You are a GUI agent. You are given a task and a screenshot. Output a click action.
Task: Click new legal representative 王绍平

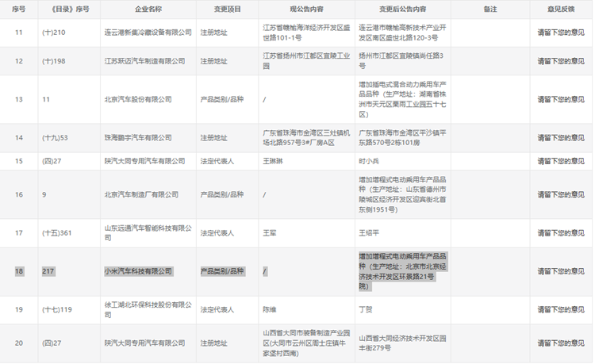coord(369,233)
